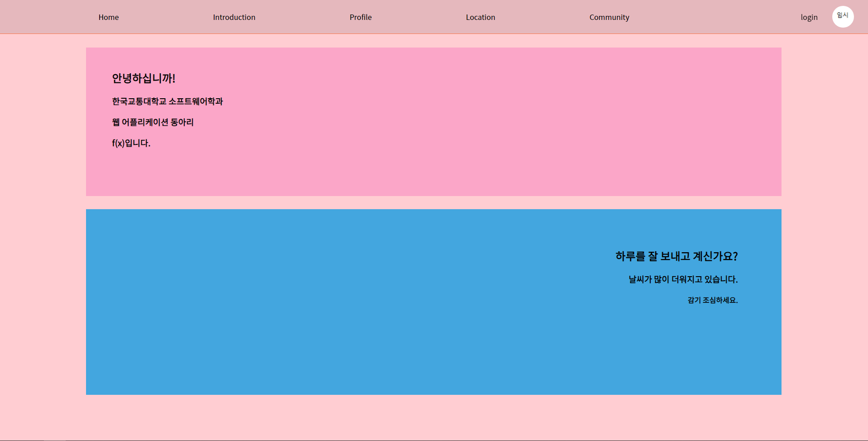Navigate to the Profile section
This screenshot has height=441, width=868.
[x=360, y=17]
